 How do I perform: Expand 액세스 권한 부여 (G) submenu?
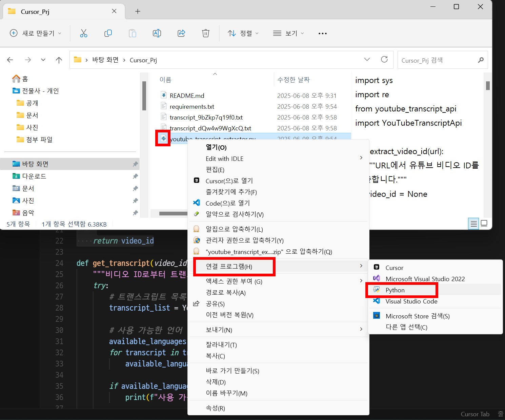(x=361, y=280)
